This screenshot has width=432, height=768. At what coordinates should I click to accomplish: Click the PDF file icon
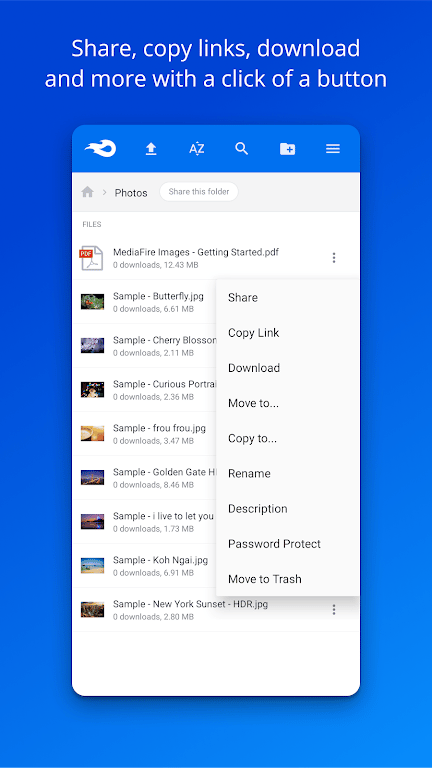92,258
